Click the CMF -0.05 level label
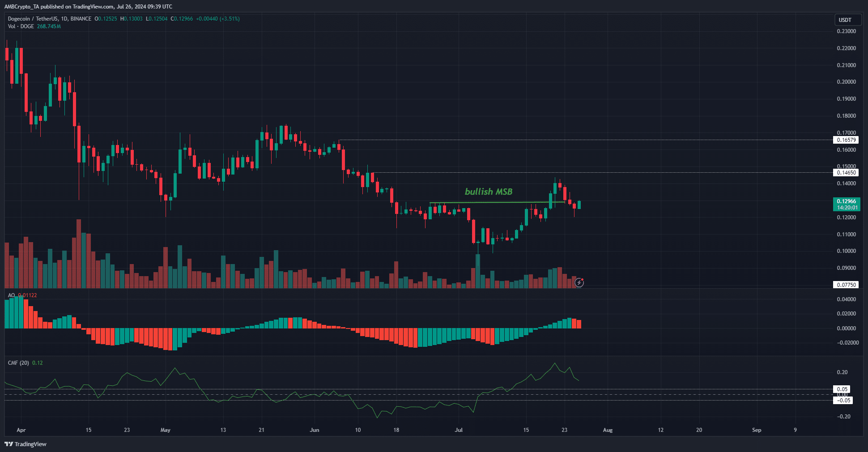Screen dimensions: 868x452 843,401
